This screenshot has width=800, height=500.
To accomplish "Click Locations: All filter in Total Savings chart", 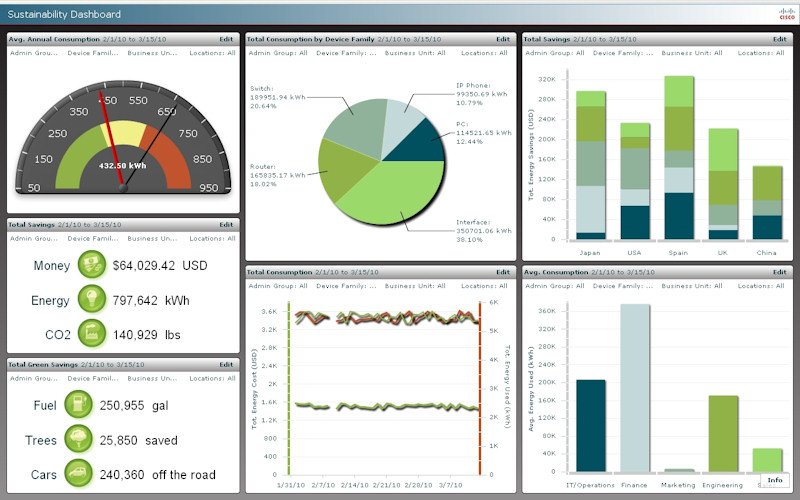I will 761,53.
